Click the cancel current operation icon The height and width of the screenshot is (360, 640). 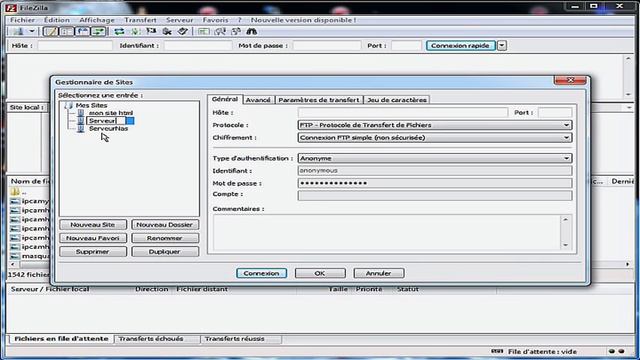151,31
